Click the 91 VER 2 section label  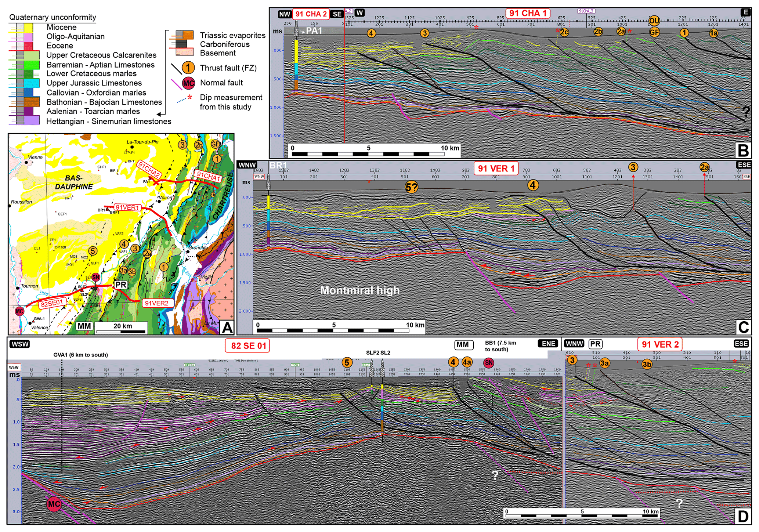[659, 344]
